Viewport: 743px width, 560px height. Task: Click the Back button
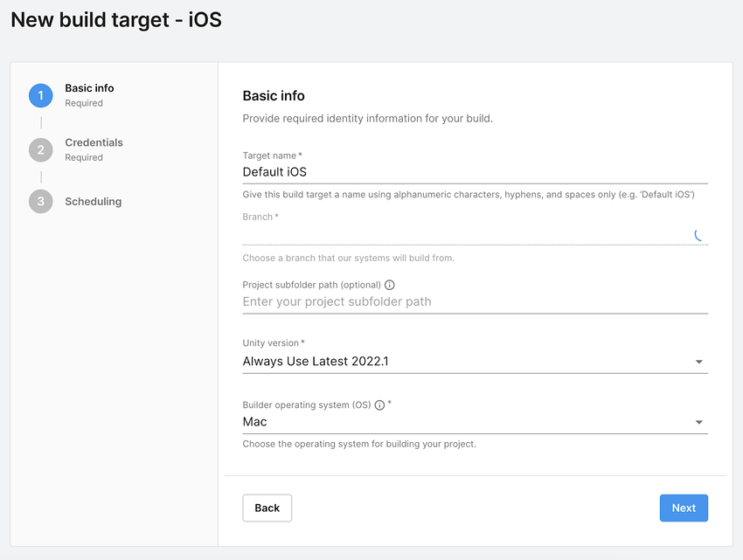pos(267,508)
